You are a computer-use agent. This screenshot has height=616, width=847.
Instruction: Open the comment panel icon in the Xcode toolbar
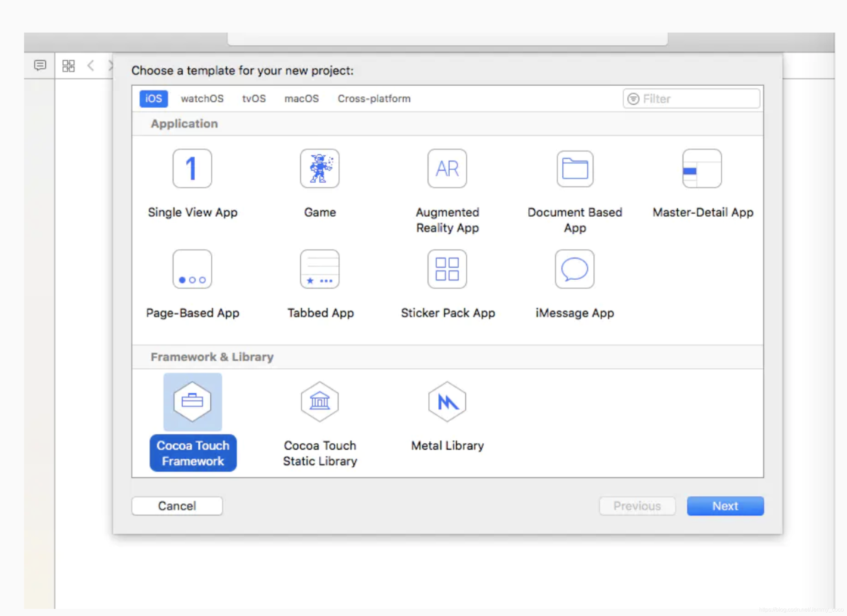tap(40, 65)
